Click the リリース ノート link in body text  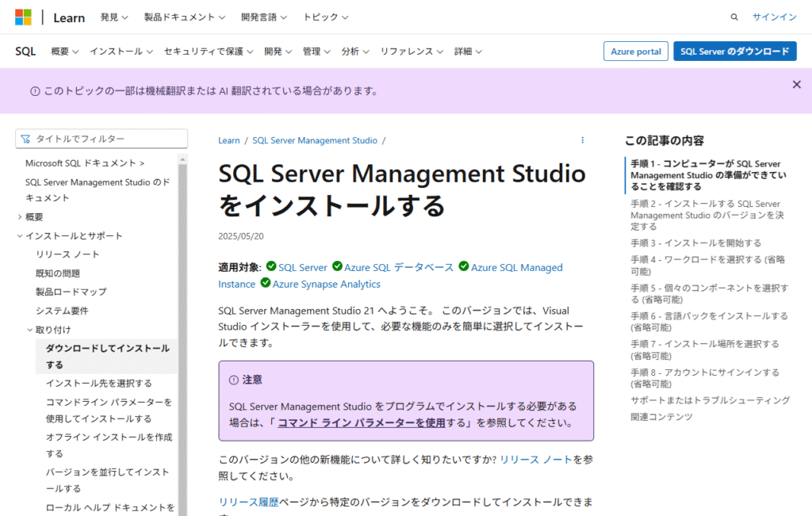pos(535,460)
